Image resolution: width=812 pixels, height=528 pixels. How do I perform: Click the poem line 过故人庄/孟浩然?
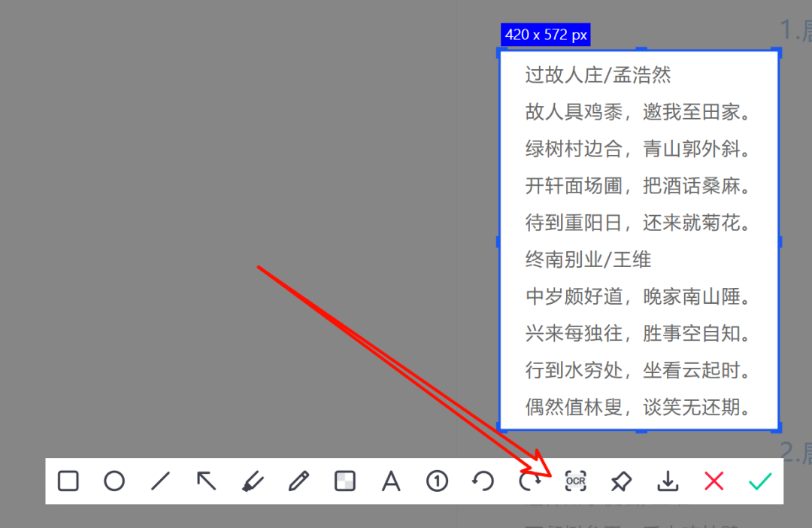click(598, 75)
